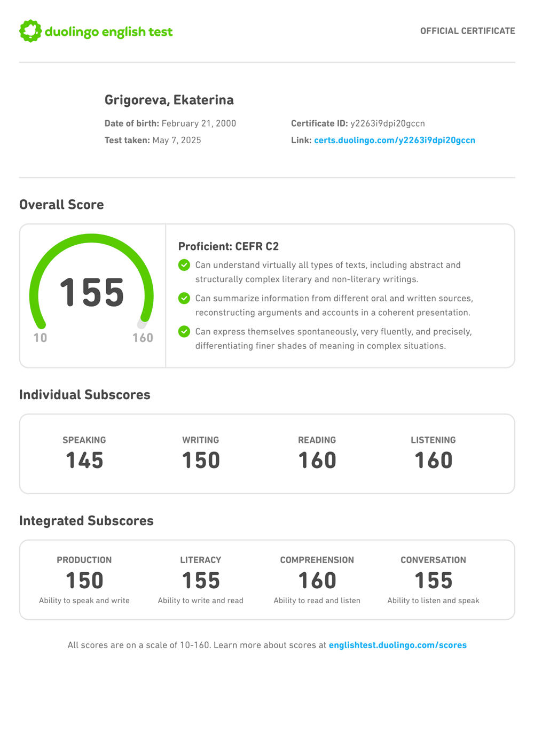Image resolution: width=534 pixels, height=756 pixels.
Task: Click the "Proficient: CEFR C2" heading
Action: click(229, 246)
